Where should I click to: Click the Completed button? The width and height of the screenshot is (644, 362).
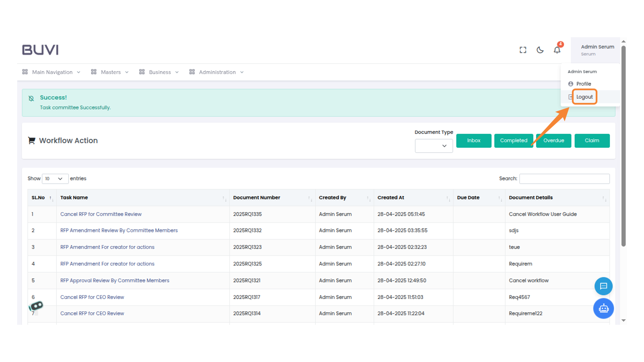pos(514,140)
